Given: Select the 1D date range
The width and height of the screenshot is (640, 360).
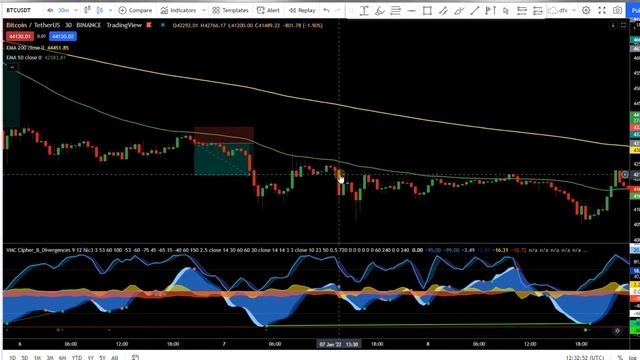Looking at the screenshot, I should pos(13,358).
